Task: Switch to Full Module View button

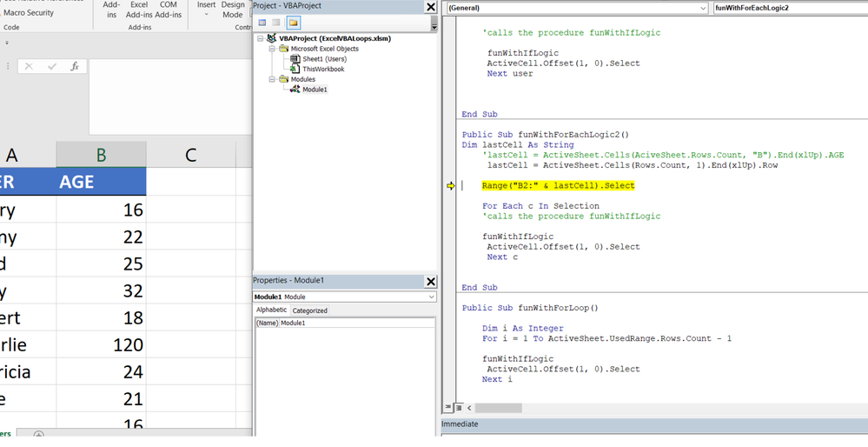Action: pos(459,408)
